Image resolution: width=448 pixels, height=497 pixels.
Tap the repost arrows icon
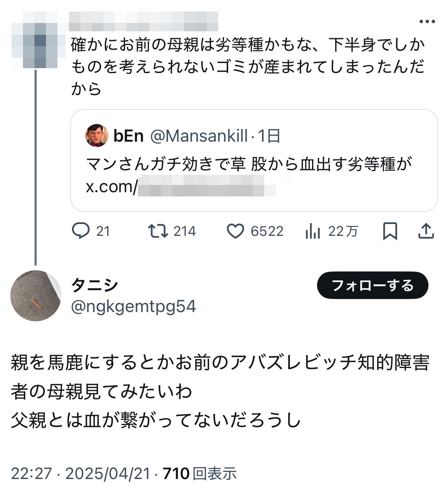[158, 231]
